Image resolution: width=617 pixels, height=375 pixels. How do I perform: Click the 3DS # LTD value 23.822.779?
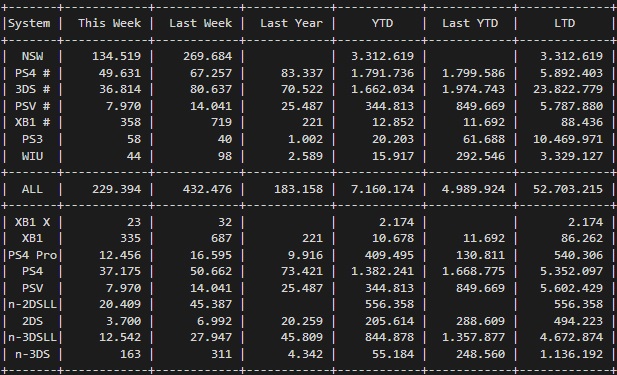(568, 89)
